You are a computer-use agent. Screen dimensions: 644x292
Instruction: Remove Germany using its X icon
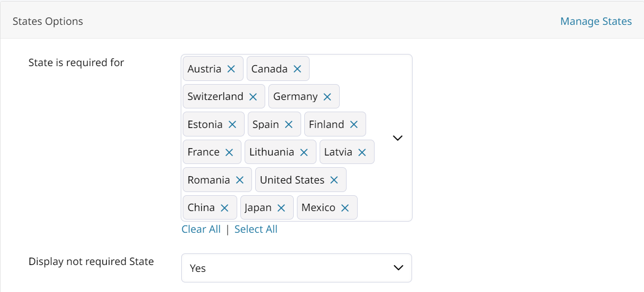click(x=327, y=97)
